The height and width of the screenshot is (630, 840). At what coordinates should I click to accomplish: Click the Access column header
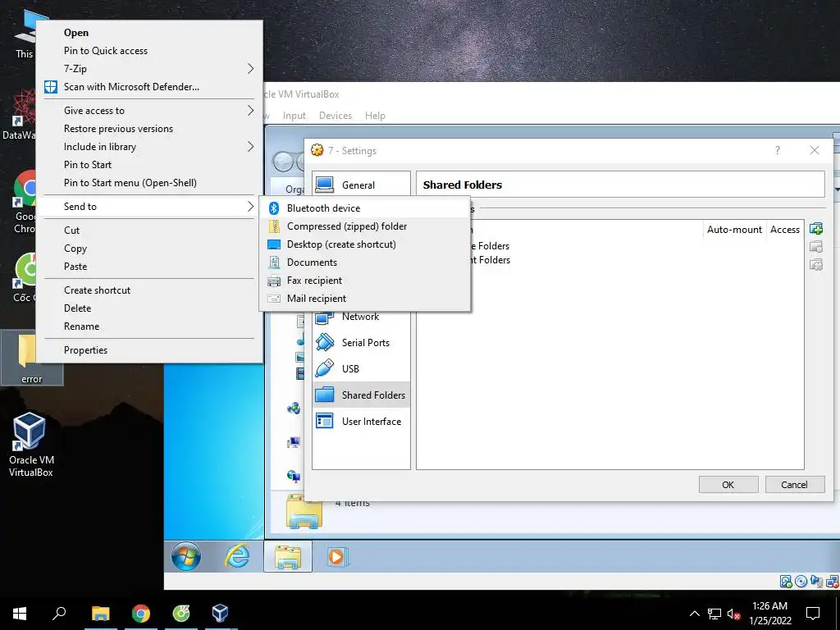click(785, 230)
